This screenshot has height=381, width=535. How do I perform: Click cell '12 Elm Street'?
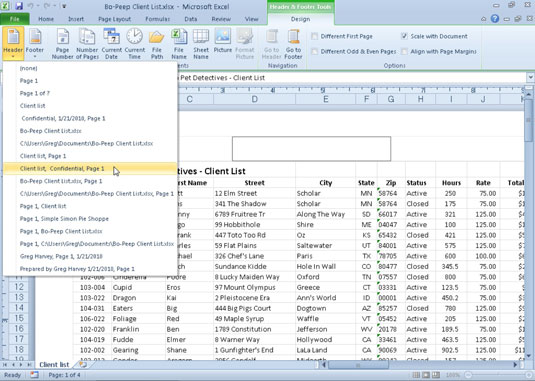click(255, 193)
